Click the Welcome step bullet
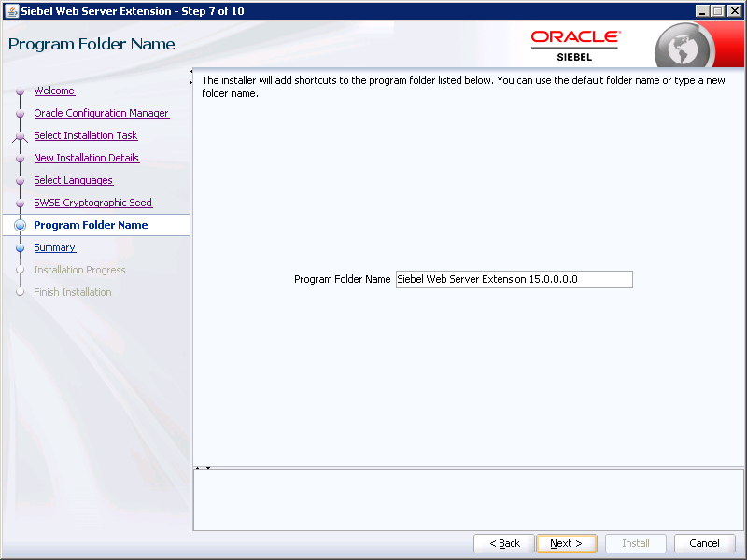 click(20, 91)
